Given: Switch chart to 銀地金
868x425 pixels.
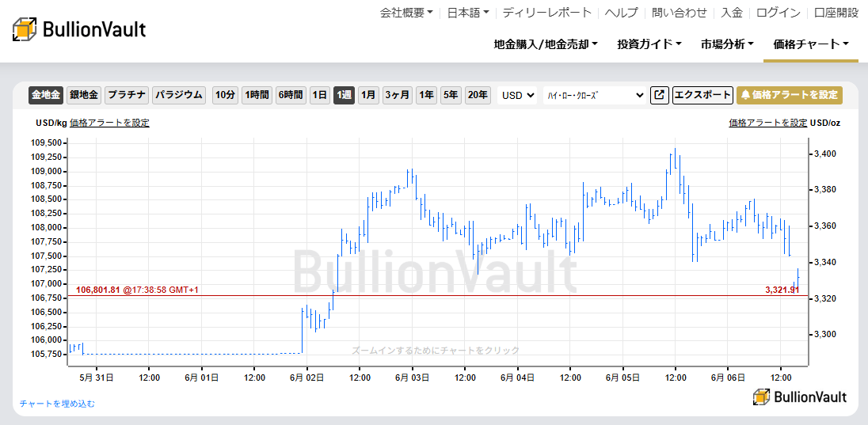Looking at the screenshot, I should pyautogui.click(x=84, y=95).
